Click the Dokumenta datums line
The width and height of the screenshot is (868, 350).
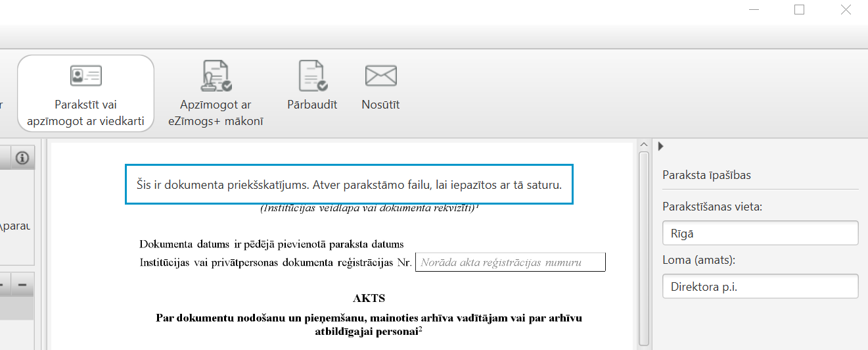(x=271, y=245)
